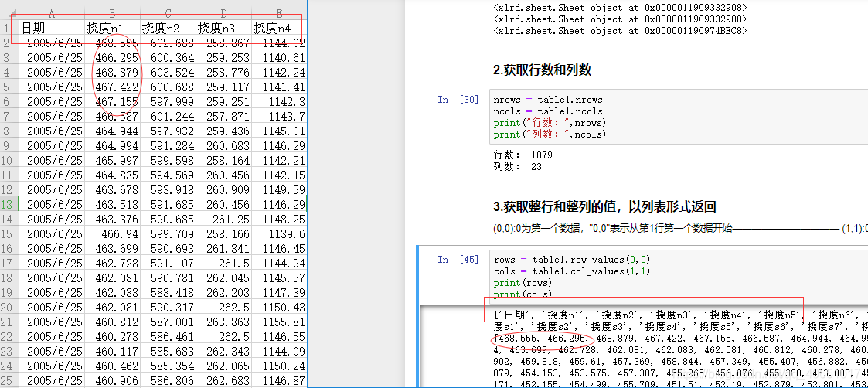Click spreadsheet cell with value 586.461
Screen dimensions: 868x388
point(168,336)
